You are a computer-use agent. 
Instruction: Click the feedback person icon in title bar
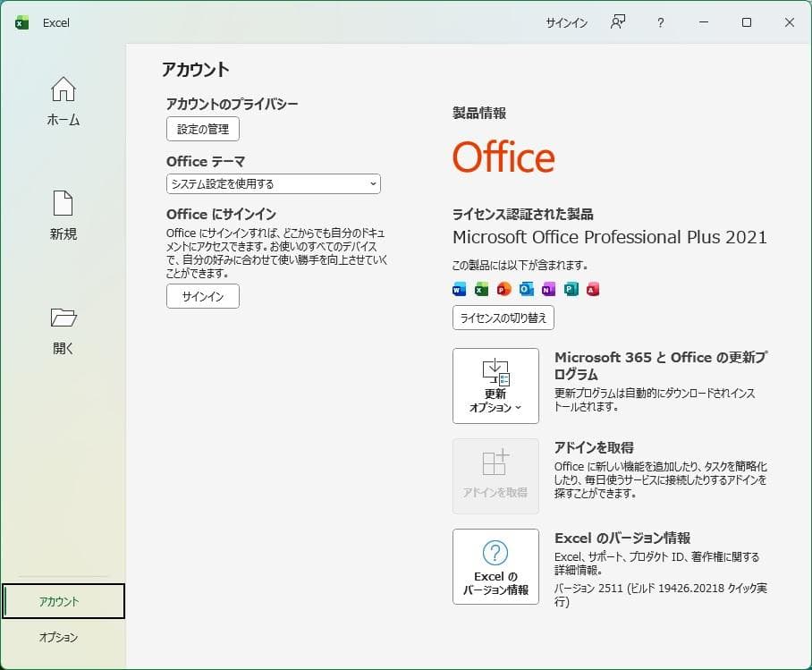[618, 22]
